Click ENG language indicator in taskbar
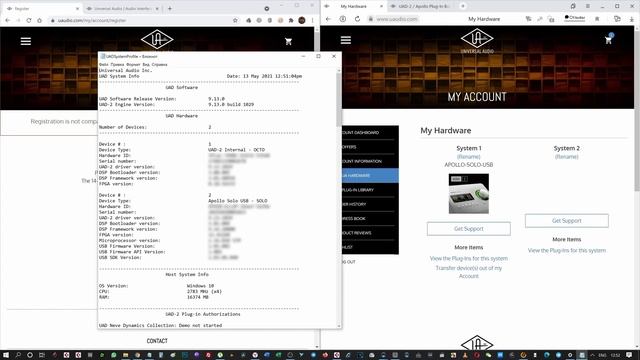The height and width of the screenshot is (360, 640). click(x=602, y=355)
